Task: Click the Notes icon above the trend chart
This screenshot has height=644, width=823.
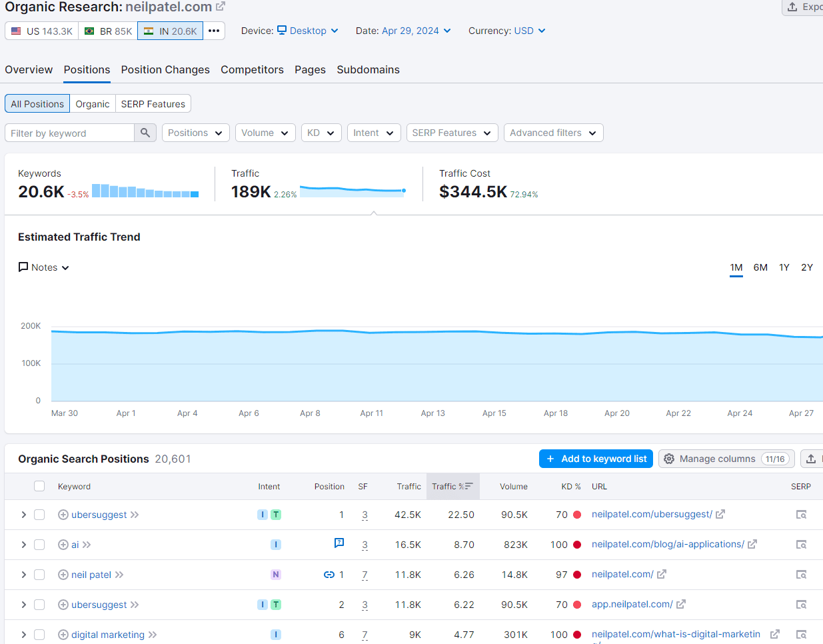Action: click(23, 267)
